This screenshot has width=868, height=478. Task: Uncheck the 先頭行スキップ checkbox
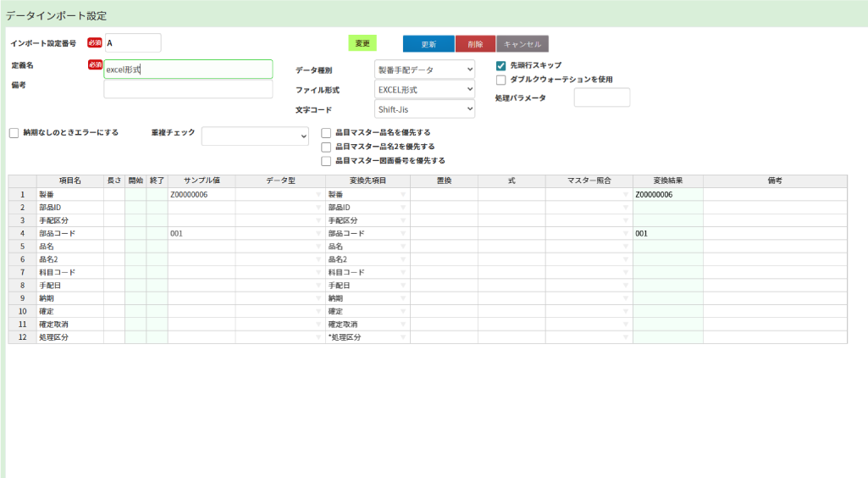point(501,65)
